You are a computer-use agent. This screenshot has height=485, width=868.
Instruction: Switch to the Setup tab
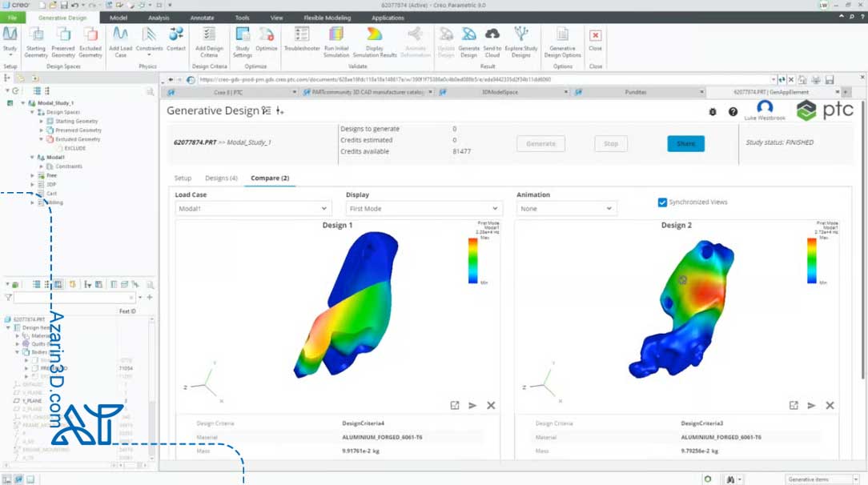[183, 178]
